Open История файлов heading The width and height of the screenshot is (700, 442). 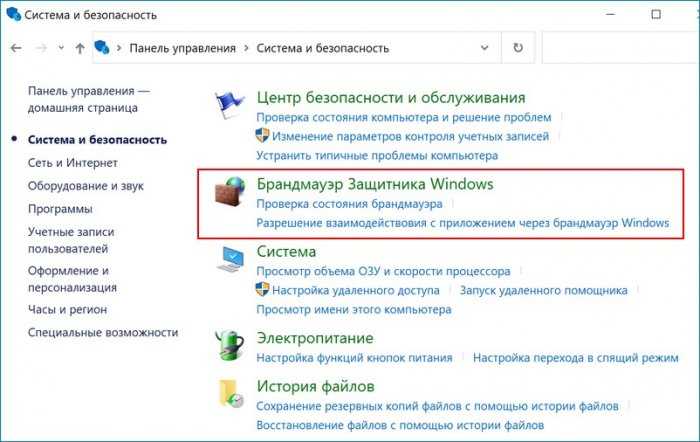(315, 387)
